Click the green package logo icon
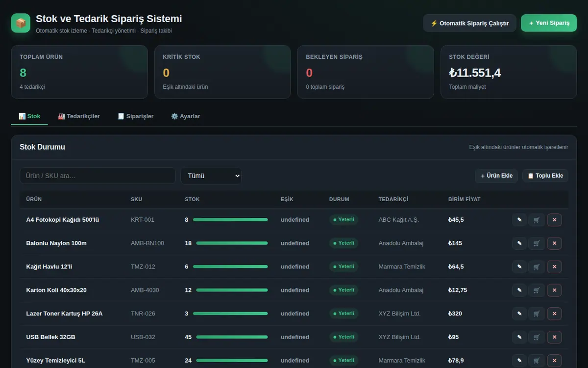The height and width of the screenshot is (368, 588). click(21, 23)
